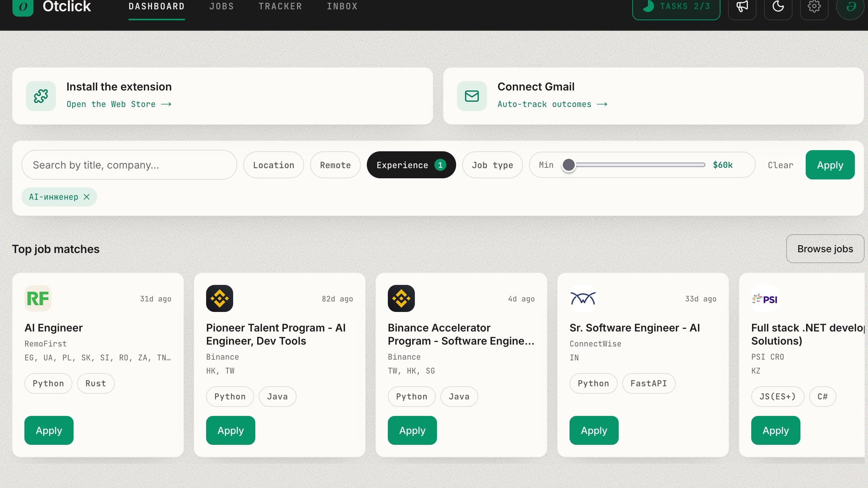Apply to the AI Engineer RemoFirst job

pyautogui.click(x=49, y=430)
